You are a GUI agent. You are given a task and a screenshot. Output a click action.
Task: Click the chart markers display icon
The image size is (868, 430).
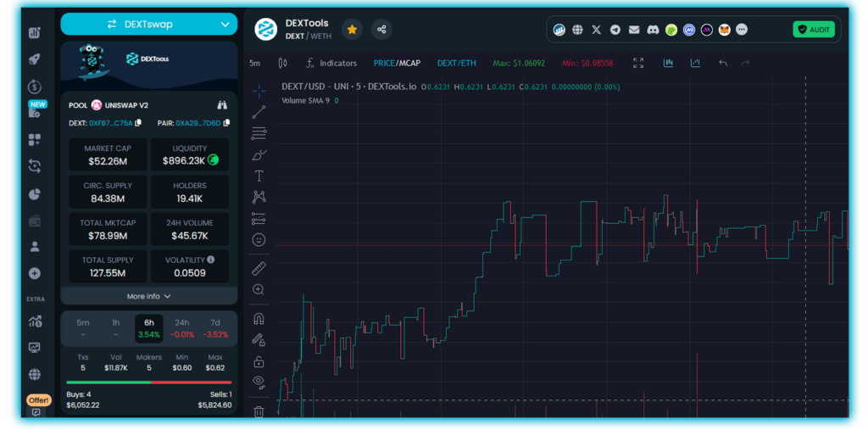click(695, 63)
